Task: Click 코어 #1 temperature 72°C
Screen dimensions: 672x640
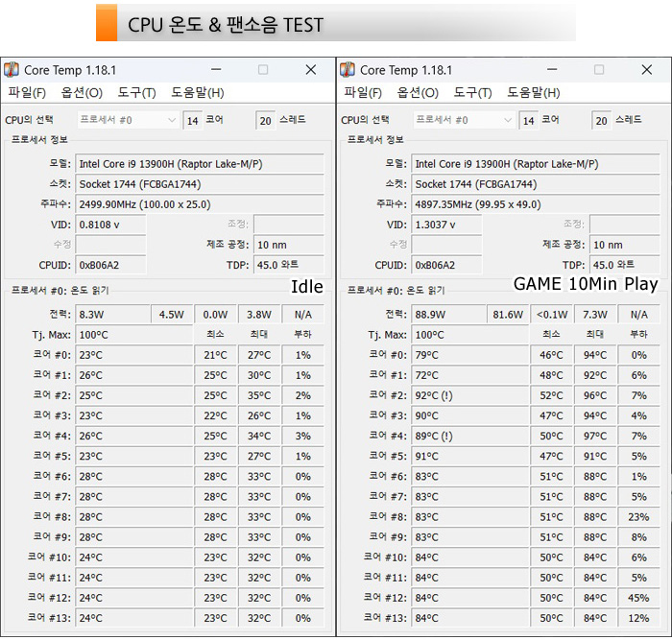Action: [x=470, y=375]
